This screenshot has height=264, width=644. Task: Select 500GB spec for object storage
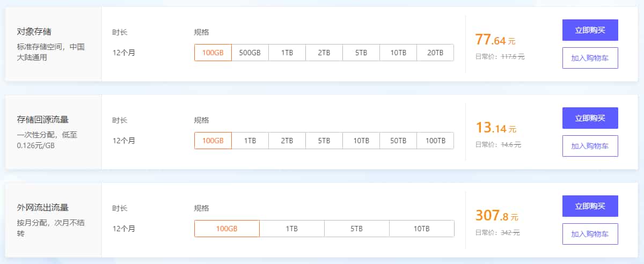point(250,53)
